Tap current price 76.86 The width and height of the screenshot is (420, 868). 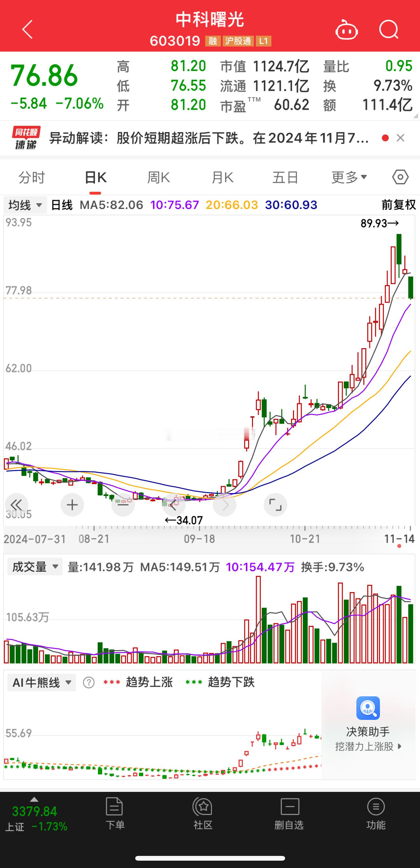coord(45,75)
